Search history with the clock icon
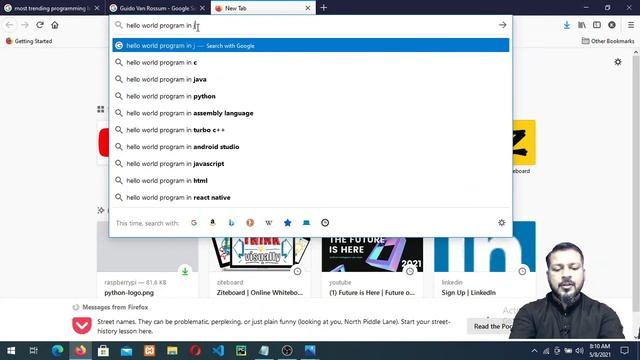This screenshot has width=640, height=360. (325, 222)
